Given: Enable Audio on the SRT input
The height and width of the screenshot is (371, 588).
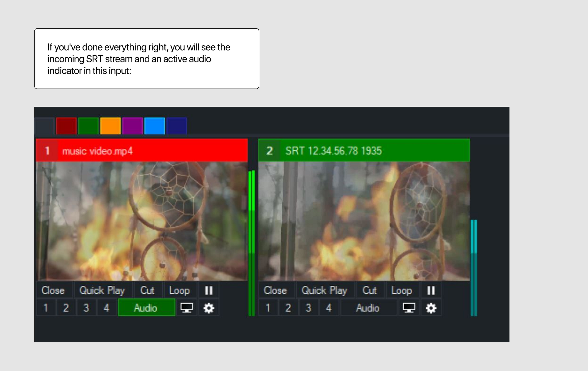Looking at the screenshot, I should click(x=369, y=307).
